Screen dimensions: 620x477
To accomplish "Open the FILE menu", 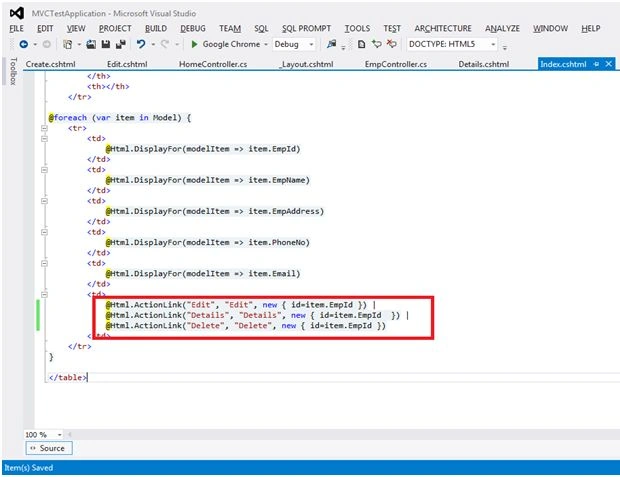I will point(17,28).
